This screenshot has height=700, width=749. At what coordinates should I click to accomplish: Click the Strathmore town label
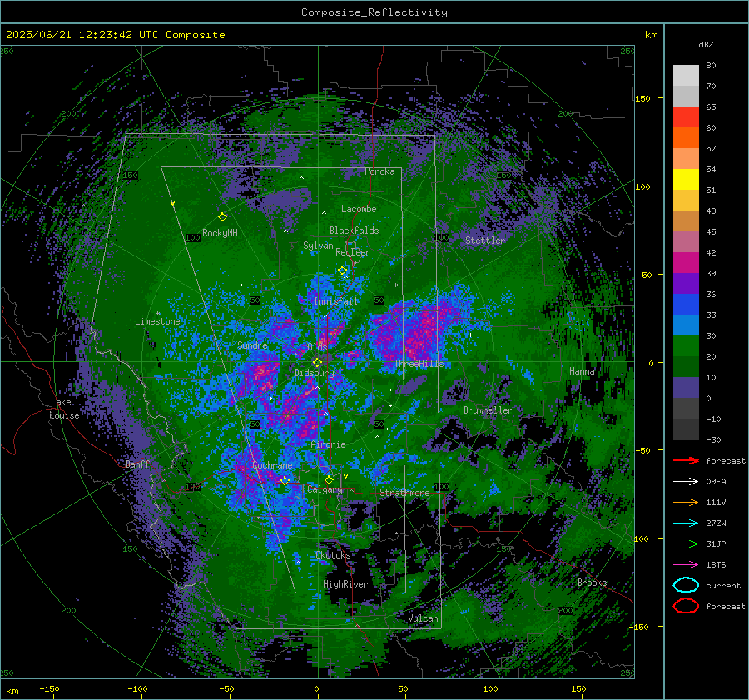404,493
